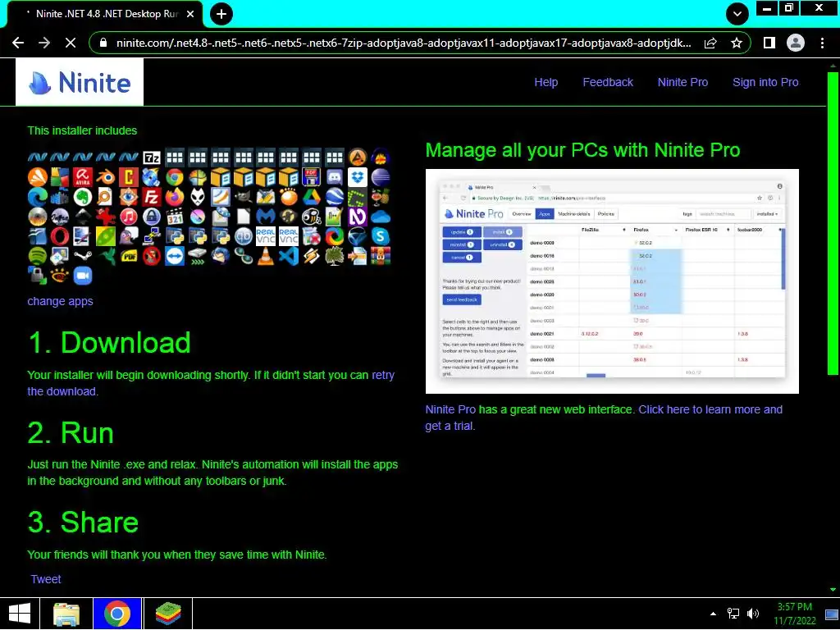Bookmark this tab with the star
The width and height of the screenshot is (840, 630).
coord(737,43)
